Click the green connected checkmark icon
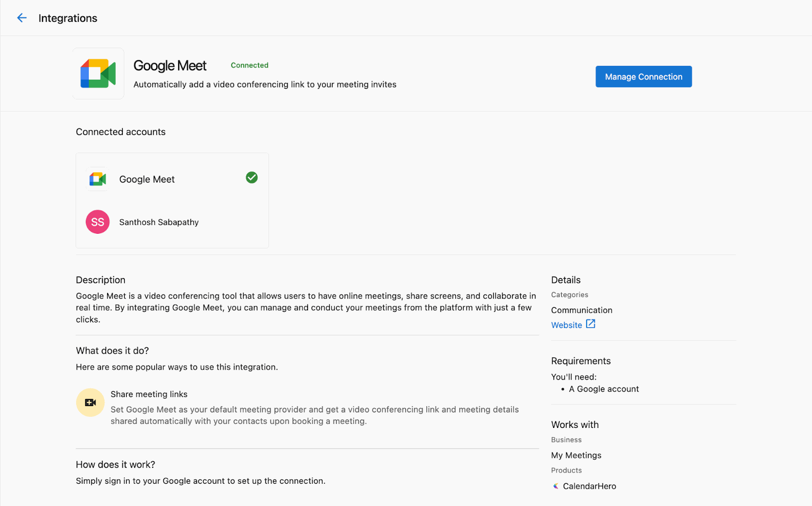Viewport: 812px width, 506px height. [x=252, y=177]
